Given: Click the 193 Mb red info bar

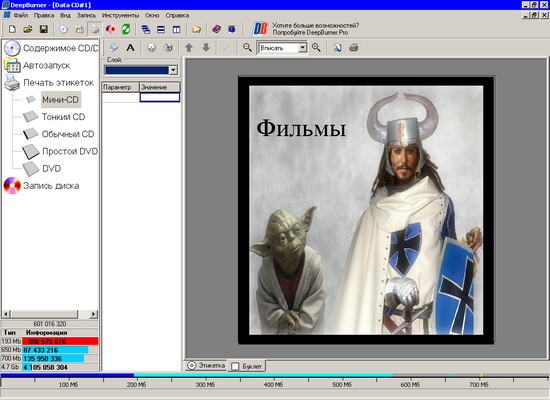Looking at the screenshot, I should click(60, 341).
